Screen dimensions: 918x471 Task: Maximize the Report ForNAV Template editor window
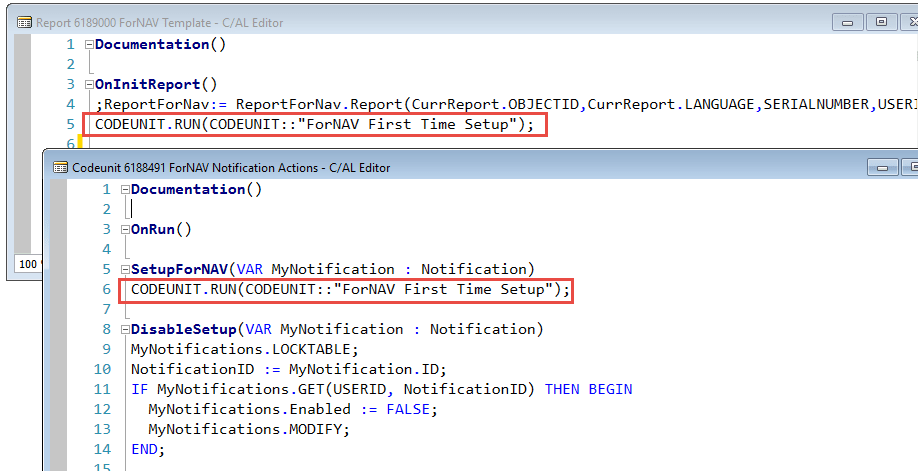point(880,20)
